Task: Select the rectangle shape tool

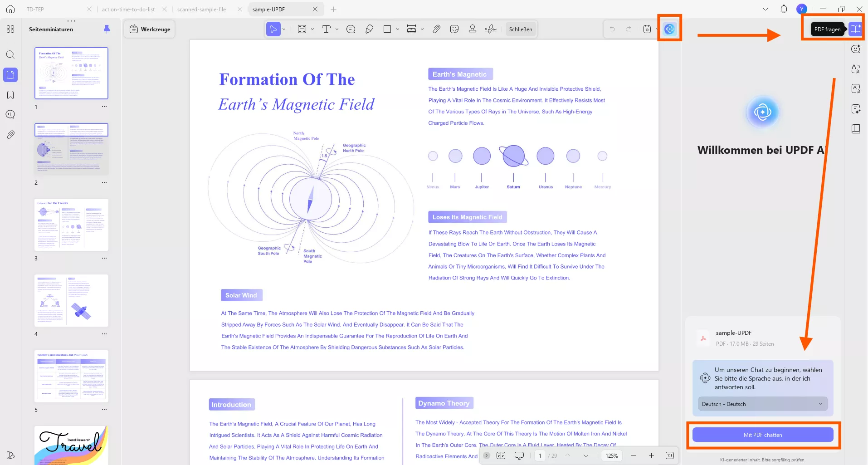Action: 387,29
